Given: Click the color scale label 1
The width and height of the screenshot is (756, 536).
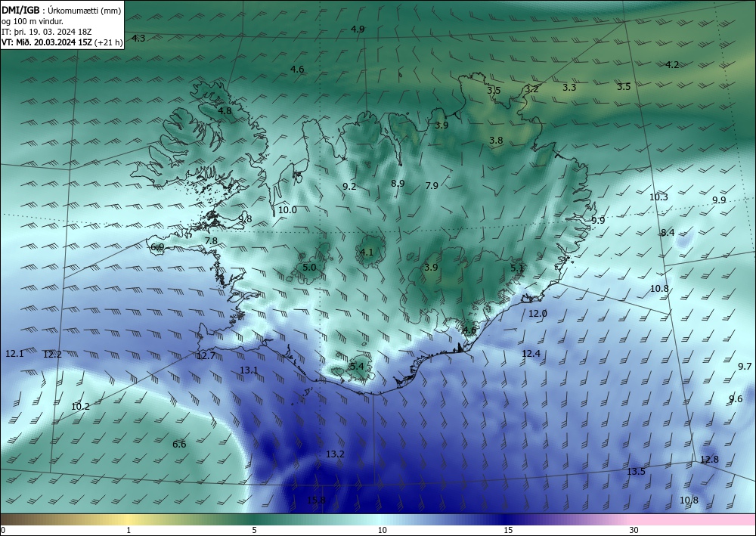Looking at the screenshot, I should tap(129, 530).
